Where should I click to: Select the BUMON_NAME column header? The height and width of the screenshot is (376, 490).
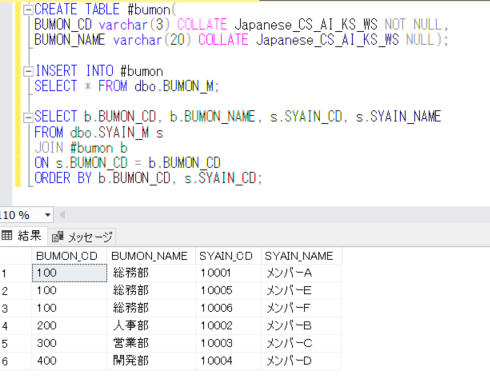[151, 256]
